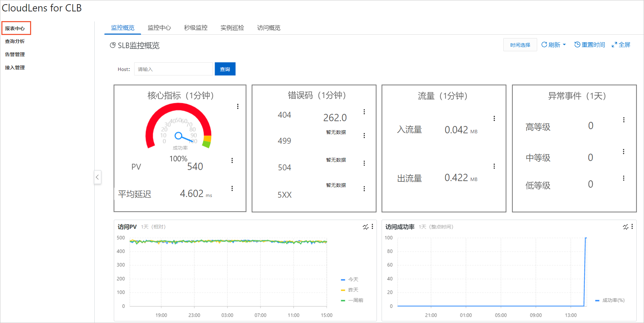Click the 访问成功率 chart trend icon
Image resolution: width=644 pixels, height=323 pixels.
625,227
